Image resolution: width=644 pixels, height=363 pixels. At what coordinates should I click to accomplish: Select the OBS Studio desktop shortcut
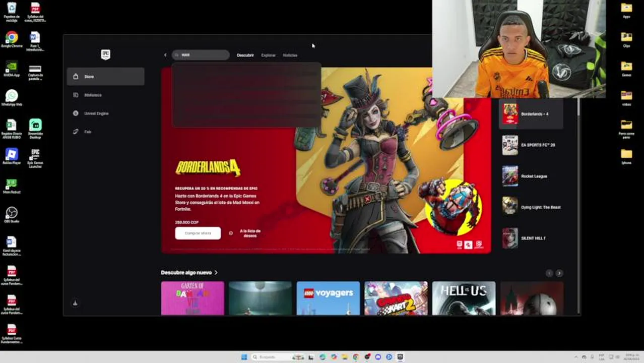tap(12, 215)
